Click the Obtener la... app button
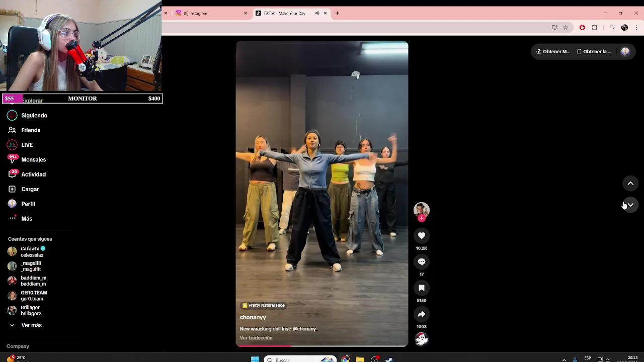The image size is (644, 362). click(594, 51)
